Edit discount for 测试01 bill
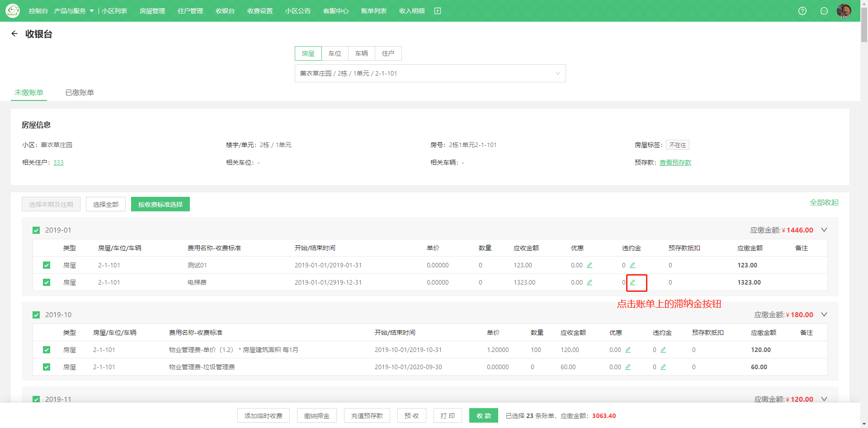 [x=590, y=265]
